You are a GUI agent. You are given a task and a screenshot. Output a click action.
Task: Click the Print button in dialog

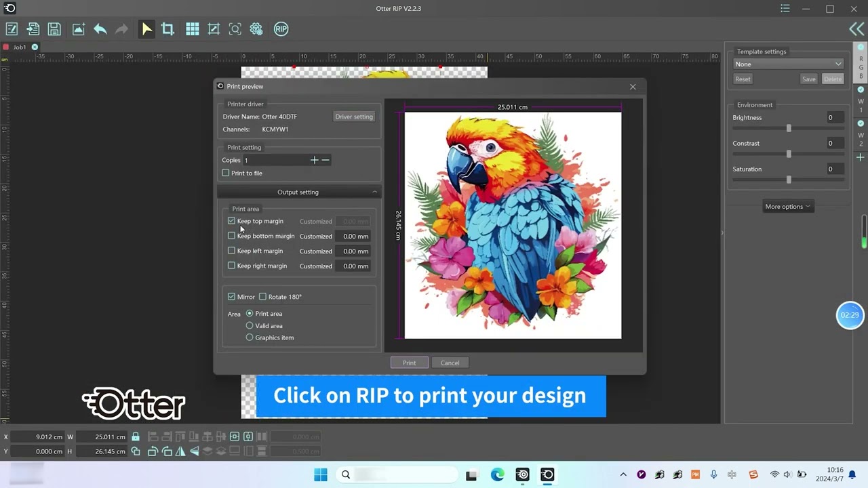[x=409, y=363]
